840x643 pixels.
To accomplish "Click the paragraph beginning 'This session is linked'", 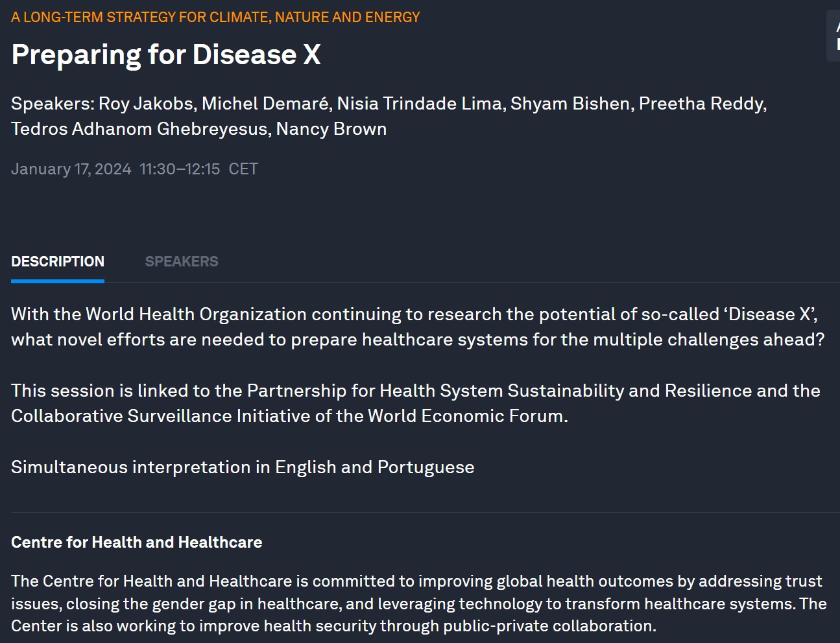I will 416,403.
